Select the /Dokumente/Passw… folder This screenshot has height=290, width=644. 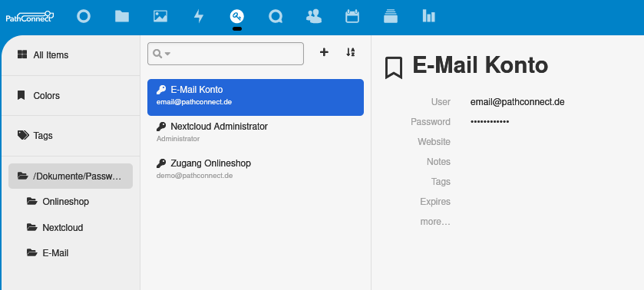pos(71,176)
